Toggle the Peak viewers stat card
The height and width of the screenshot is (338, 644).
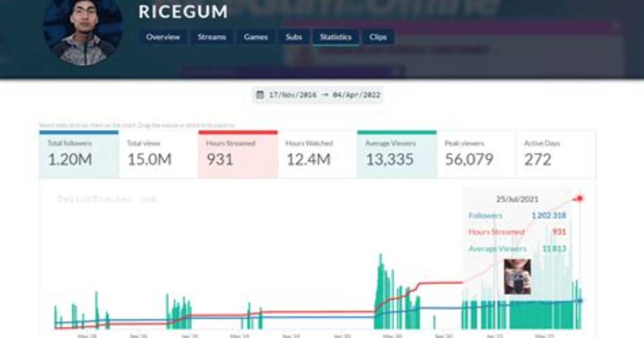pos(477,154)
